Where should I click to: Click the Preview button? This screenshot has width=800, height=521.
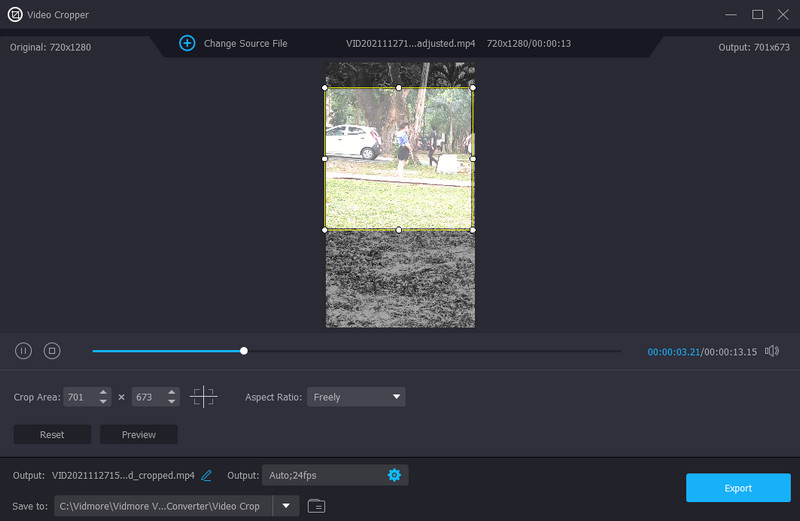click(x=139, y=434)
